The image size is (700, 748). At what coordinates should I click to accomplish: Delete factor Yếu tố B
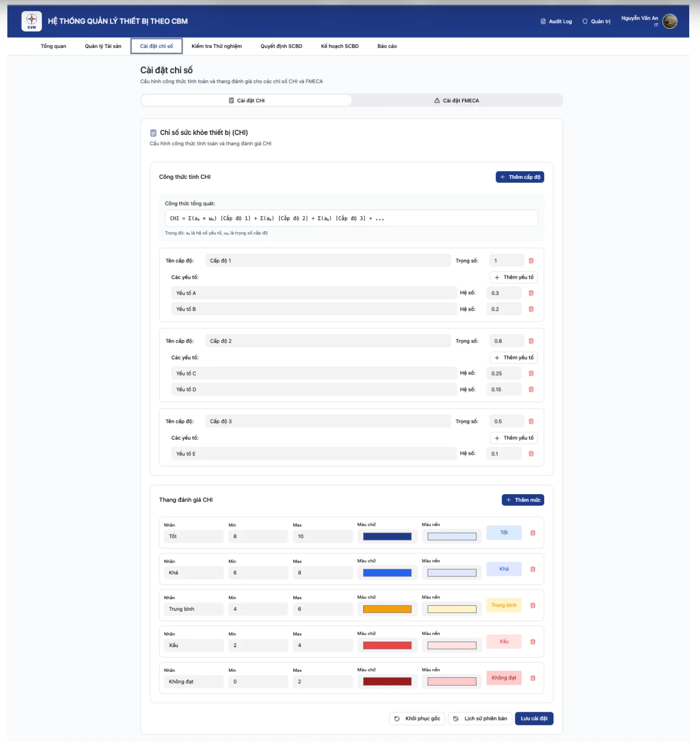(x=531, y=309)
